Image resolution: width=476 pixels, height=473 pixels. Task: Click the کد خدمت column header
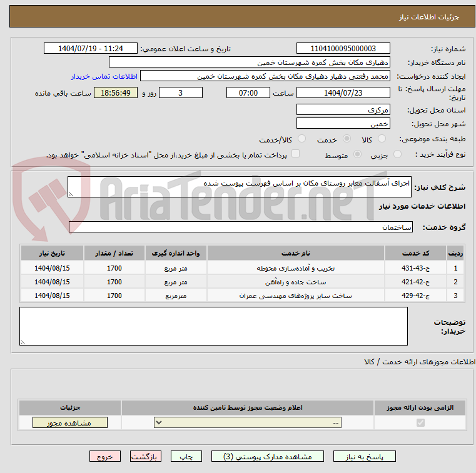click(x=415, y=253)
